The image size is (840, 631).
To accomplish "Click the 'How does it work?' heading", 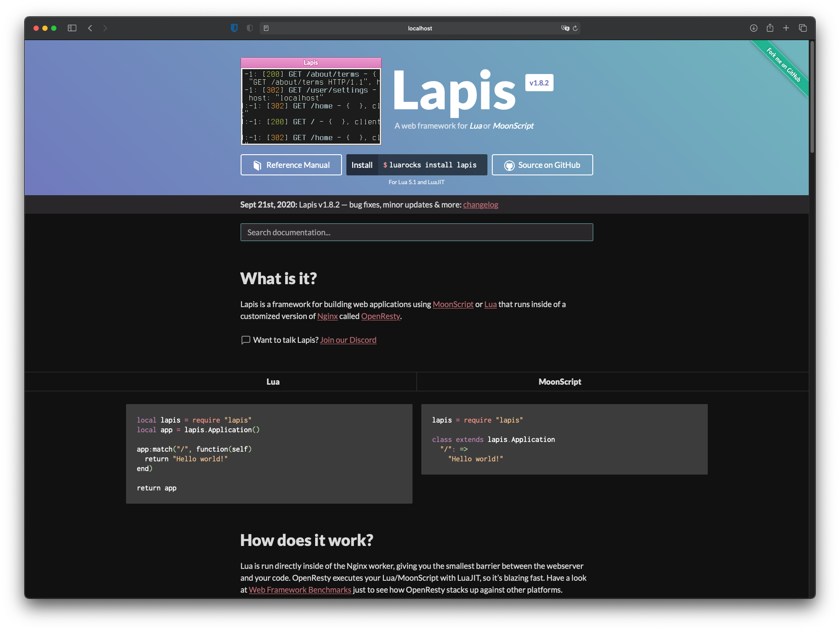I will pyautogui.click(x=306, y=540).
